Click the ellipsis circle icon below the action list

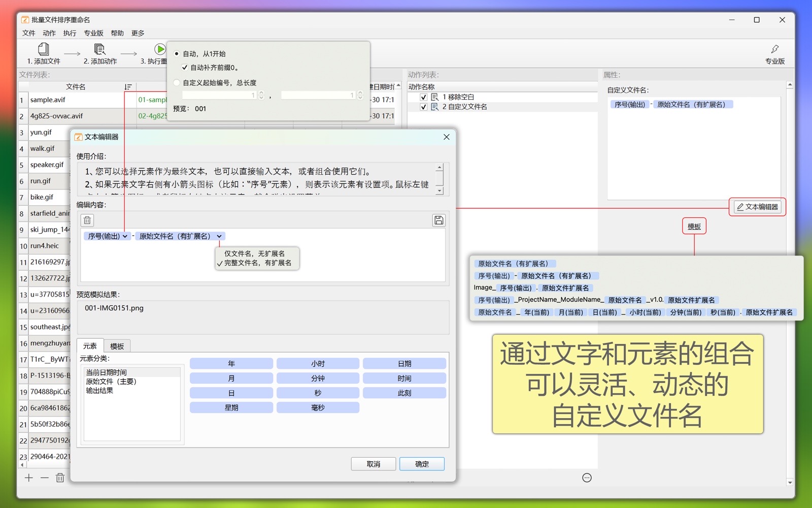(x=587, y=478)
